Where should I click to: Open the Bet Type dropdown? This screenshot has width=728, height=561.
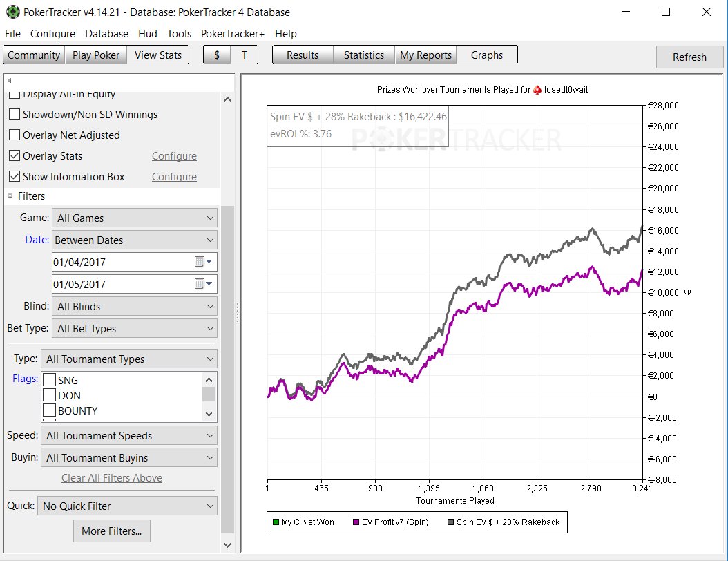pos(135,328)
